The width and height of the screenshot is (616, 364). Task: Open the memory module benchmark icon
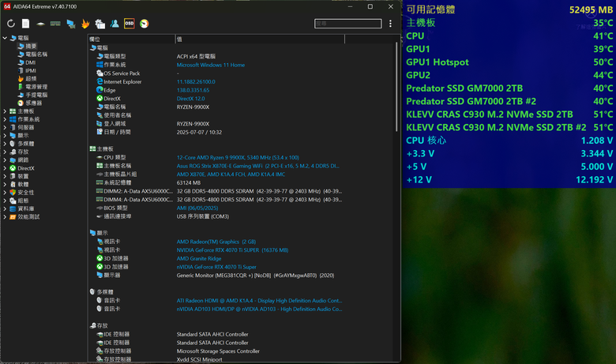[x=55, y=24]
